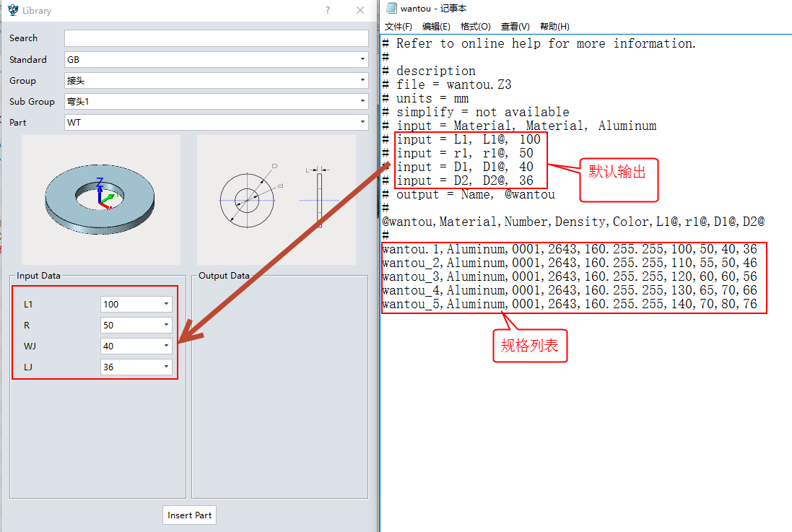Click the Notepad file icon in title bar
The height and width of the screenshot is (532, 792).
391,9
